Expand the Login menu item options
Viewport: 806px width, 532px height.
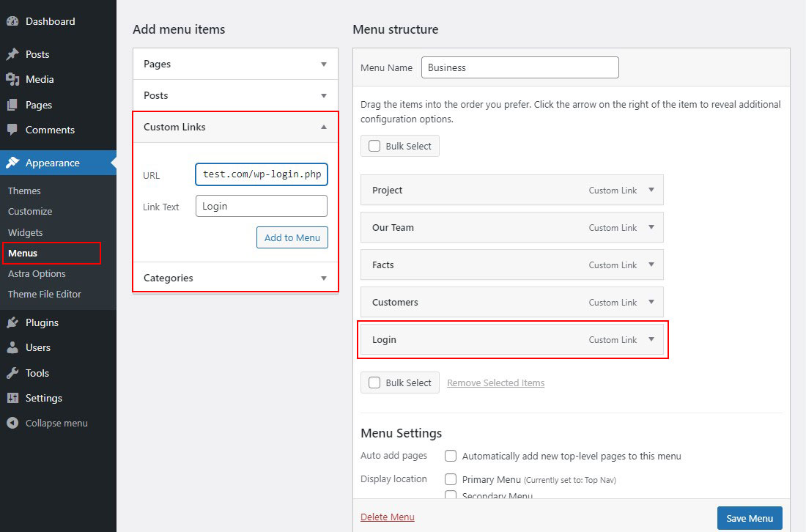(652, 339)
